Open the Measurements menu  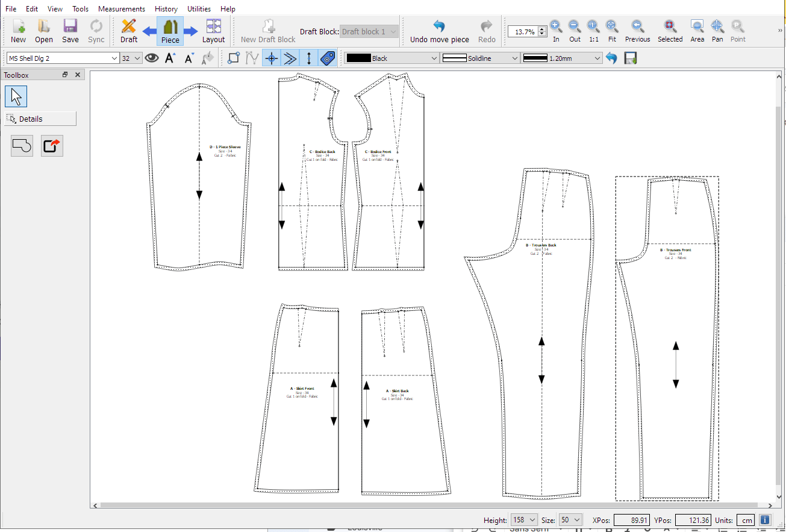[x=121, y=9]
